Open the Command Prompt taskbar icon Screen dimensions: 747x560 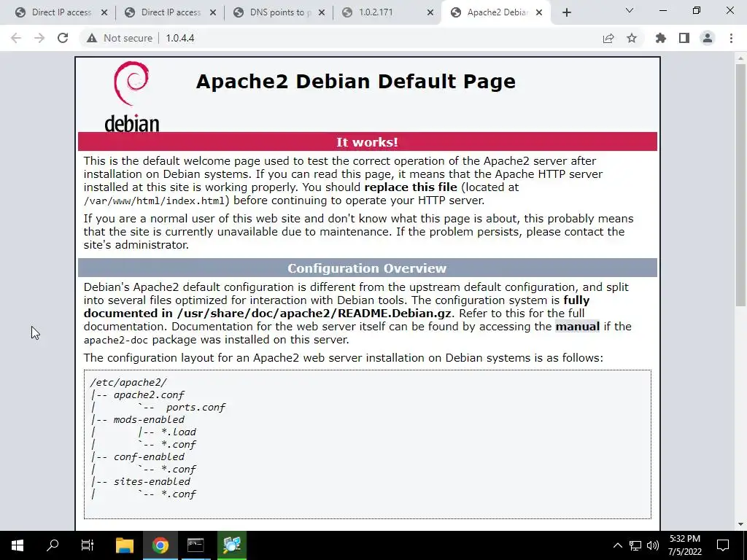(x=196, y=545)
